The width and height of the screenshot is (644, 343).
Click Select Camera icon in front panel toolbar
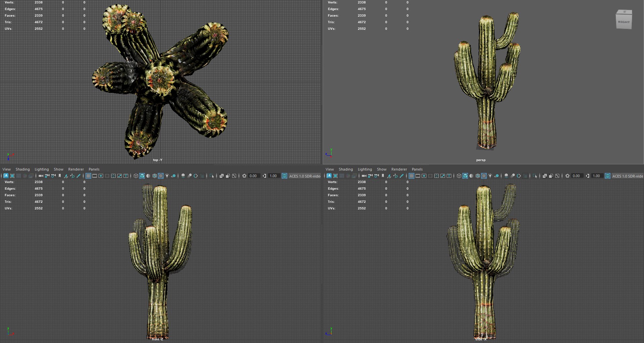tap(41, 176)
